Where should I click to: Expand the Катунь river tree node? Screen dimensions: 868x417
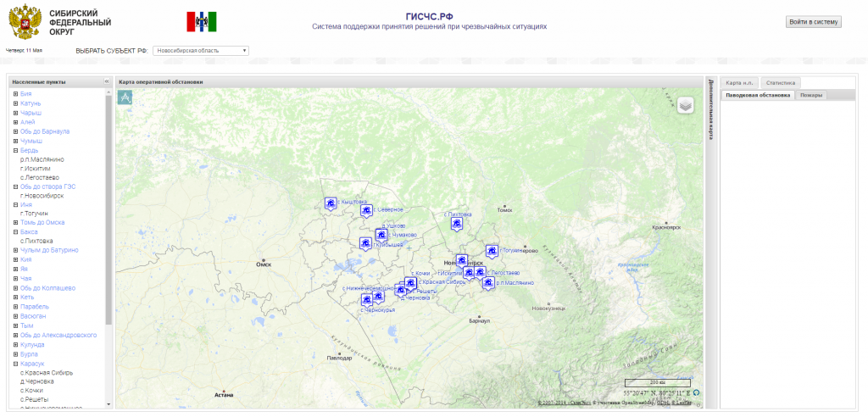click(x=15, y=103)
